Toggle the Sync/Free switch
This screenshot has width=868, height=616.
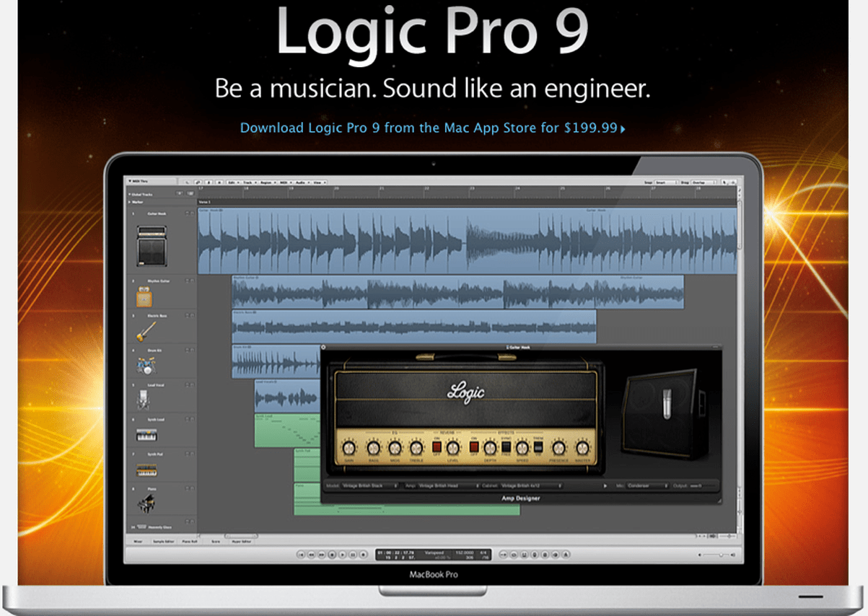pyautogui.click(x=507, y=447)
